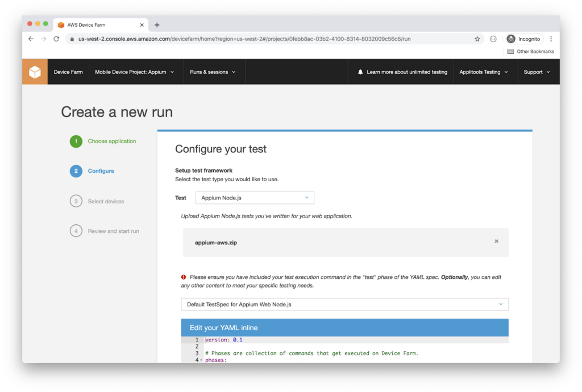Reload the page with the refresh icon
Image resolution: width=582 pixels, height=392 pixels.
pyautogui.click(x=56, y=39)
